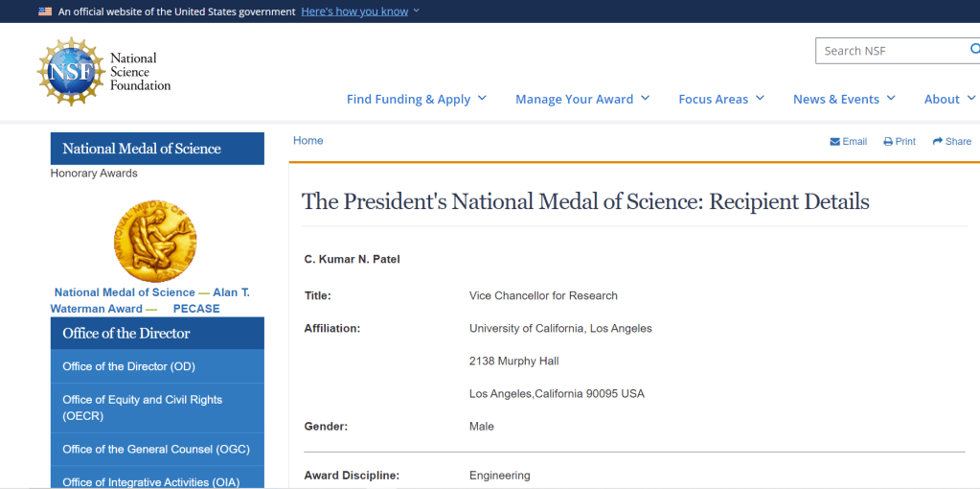Click the Share arrow icon

pyautogui.click(x=938, y=142)
